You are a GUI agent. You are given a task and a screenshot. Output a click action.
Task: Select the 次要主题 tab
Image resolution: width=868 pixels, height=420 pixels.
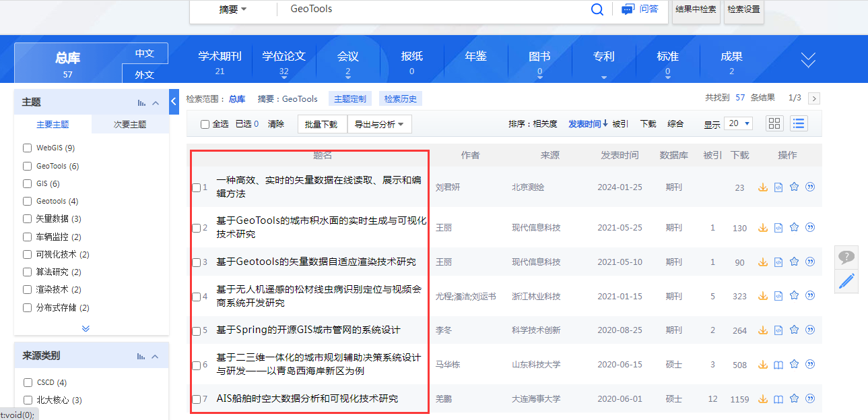click(130, 125)
